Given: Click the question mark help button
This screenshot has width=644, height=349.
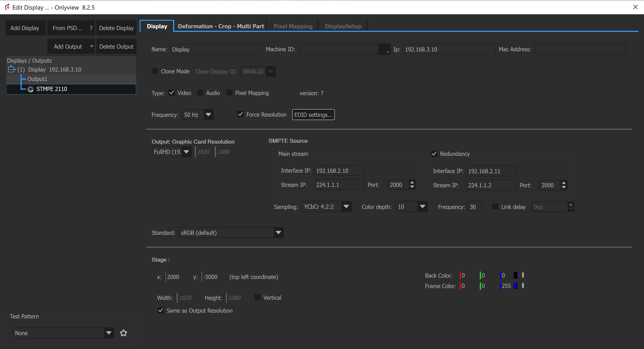Looking at the screenshot, I should [91, 28].
